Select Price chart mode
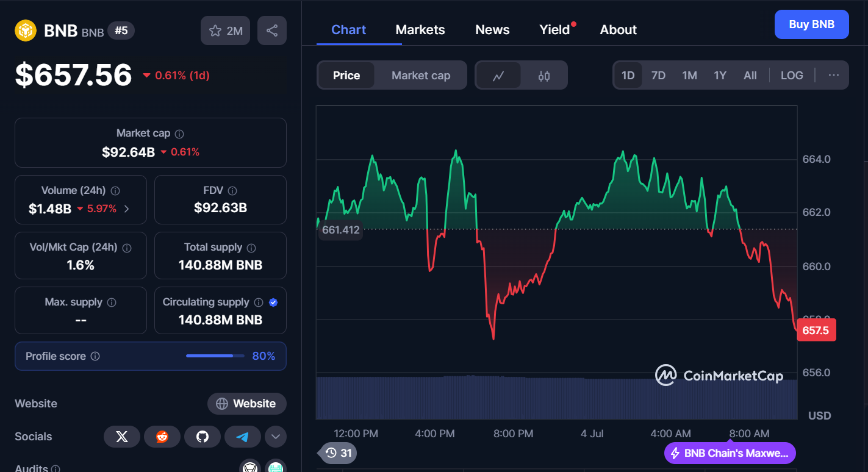The height and width of the screenshot is (472, 868). point(346,76)
